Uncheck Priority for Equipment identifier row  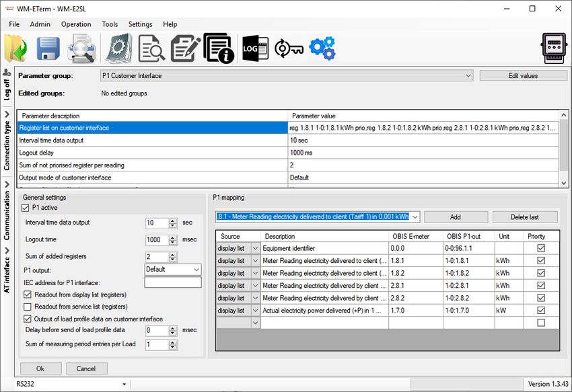[541, 248]
